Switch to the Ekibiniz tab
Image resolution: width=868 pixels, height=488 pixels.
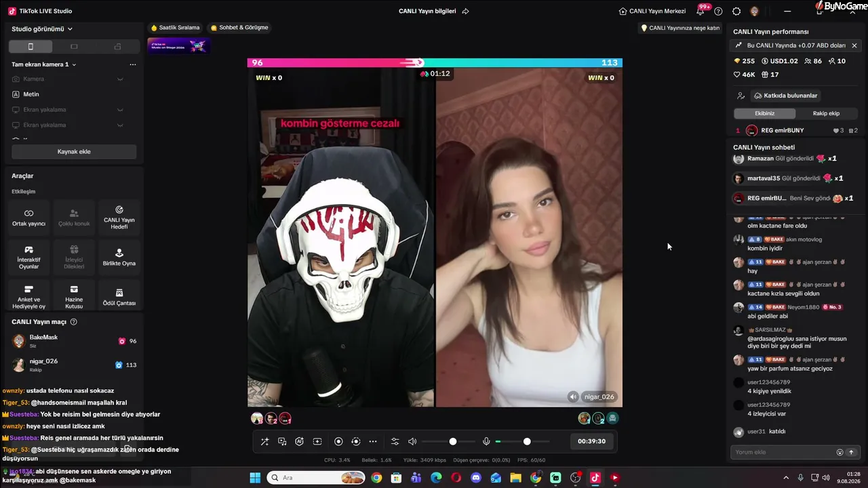click(x=764, y=113)
